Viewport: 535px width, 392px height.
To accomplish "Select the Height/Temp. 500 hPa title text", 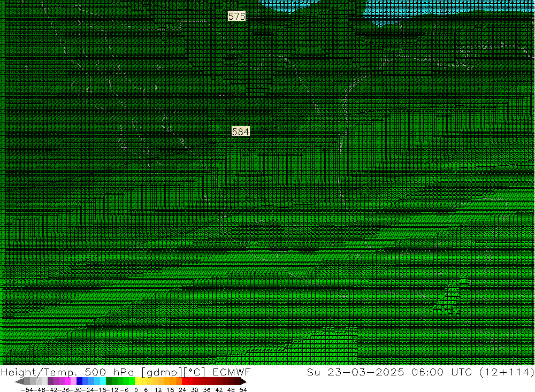I will (x=67, y=372).
